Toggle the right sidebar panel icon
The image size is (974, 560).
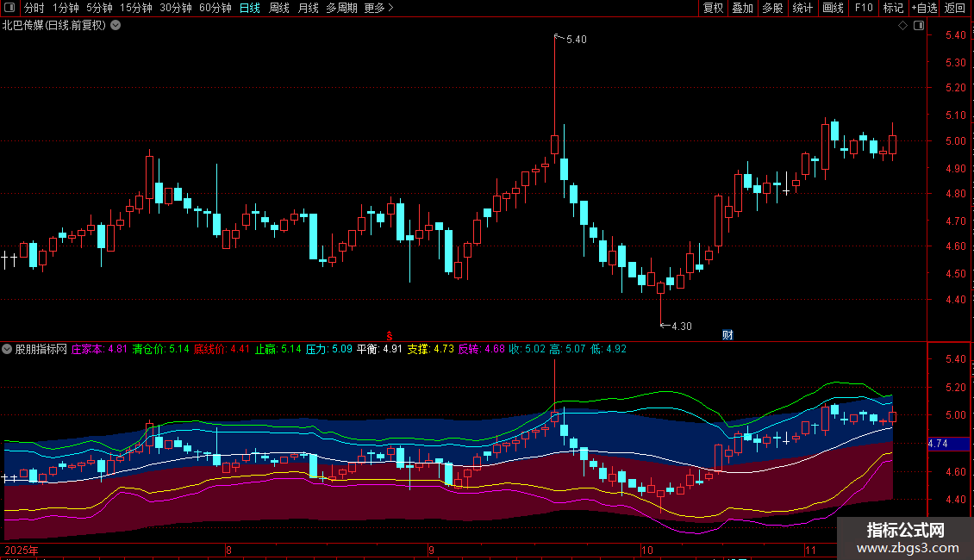pyautogui.click(x=917, y=26)
